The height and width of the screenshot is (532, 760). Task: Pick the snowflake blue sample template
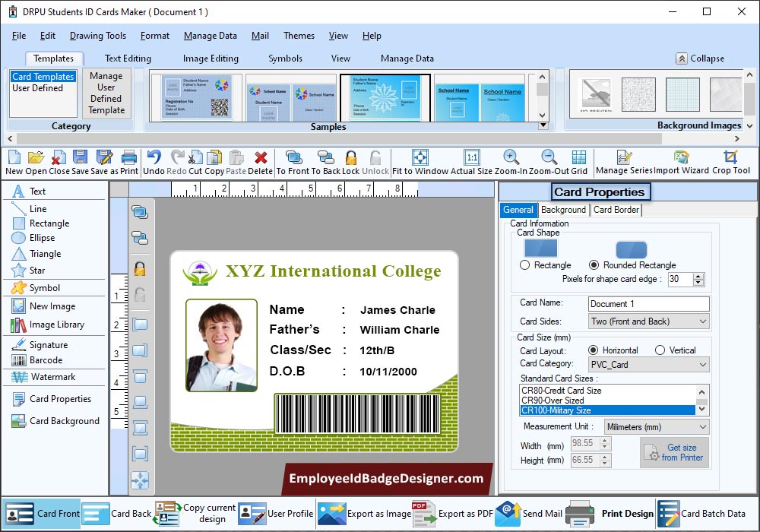point(385,97)
